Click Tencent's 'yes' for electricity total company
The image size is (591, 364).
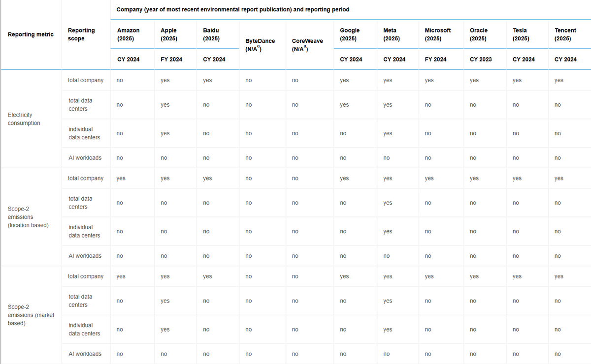(558, 80)
